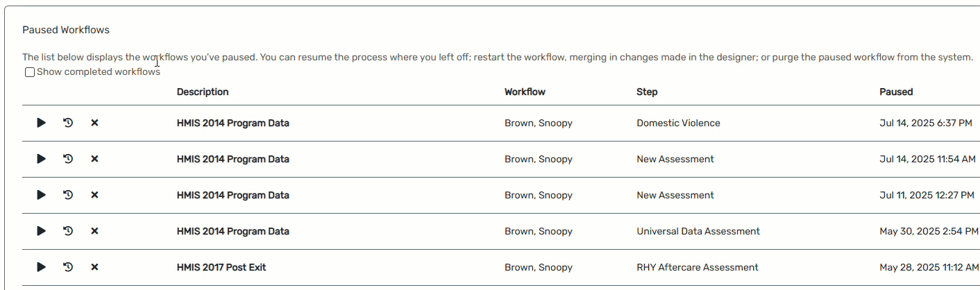Restart the workflow paused at 6:37 PM
The image size is (980, 290).
point(68,123)
